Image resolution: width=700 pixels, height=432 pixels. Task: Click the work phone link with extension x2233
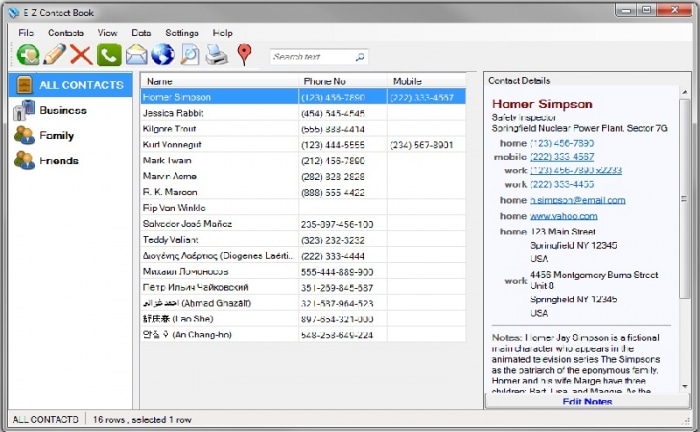tap(576, 170)
